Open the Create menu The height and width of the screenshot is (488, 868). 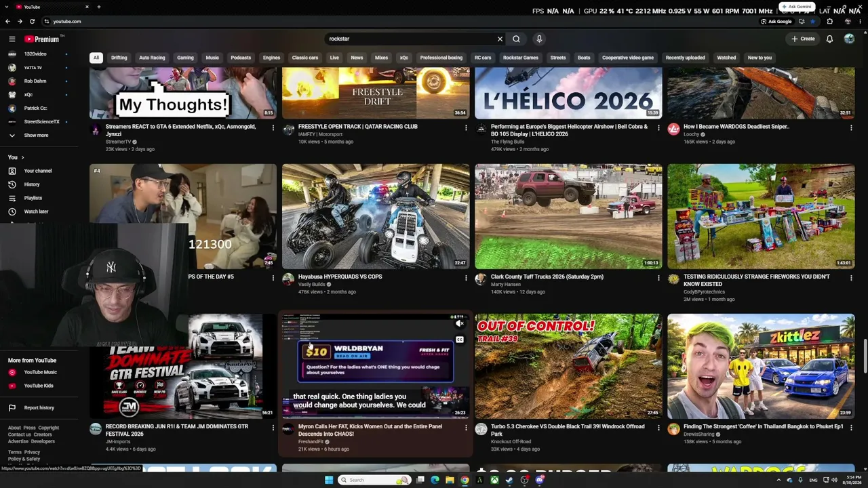tap(803, 39)
